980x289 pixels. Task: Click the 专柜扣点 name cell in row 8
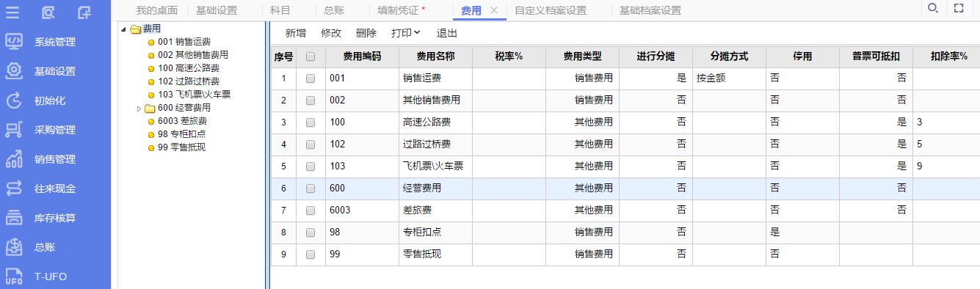435,233
